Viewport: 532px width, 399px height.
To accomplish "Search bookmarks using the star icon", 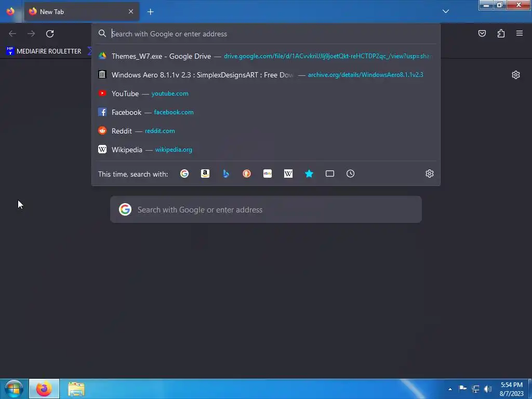I will [309, 174].
